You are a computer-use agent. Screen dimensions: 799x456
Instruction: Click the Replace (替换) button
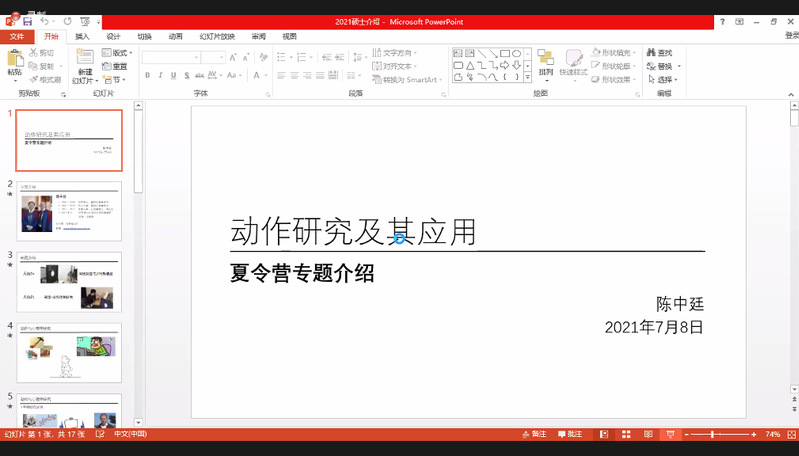(x=665, y=66)
